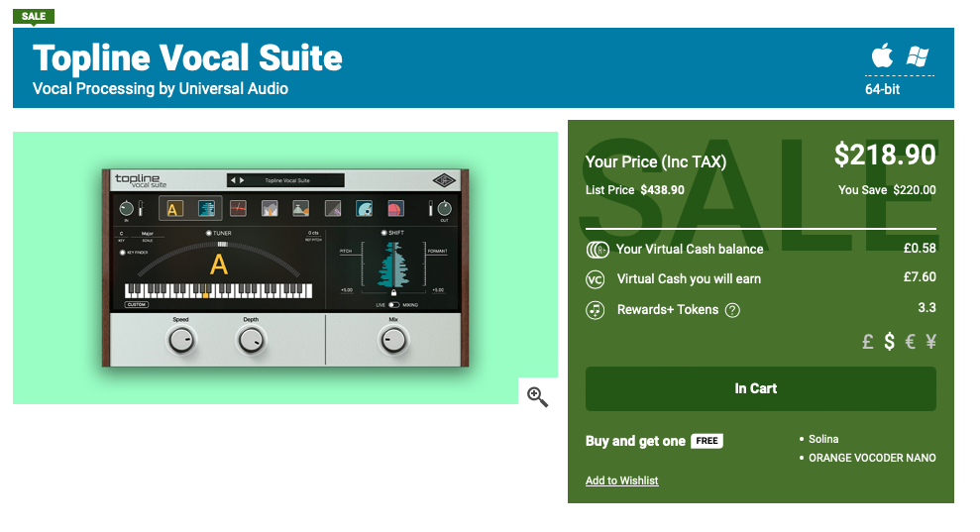Click the 64-bit label
Screen dimensions: 980x532
coord(882,89)
